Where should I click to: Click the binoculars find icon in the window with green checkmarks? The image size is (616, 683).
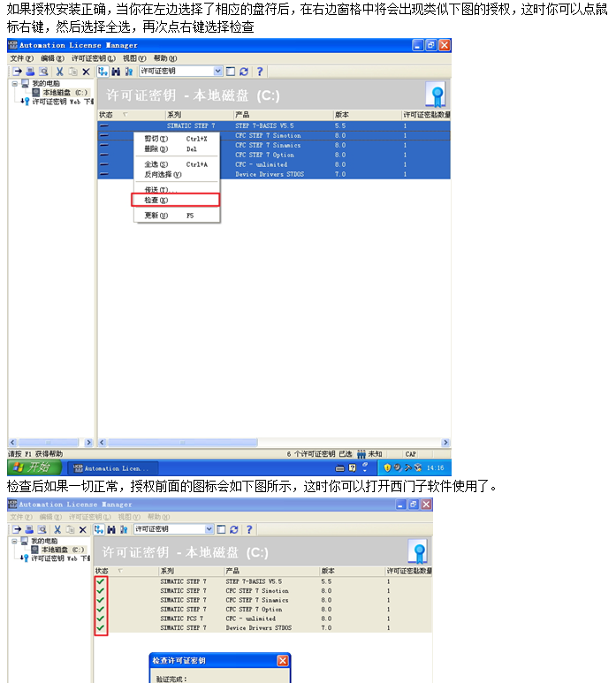click(111, 529)
